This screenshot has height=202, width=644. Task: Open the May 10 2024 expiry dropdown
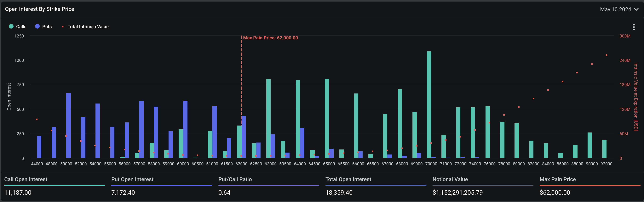(616, 9)
